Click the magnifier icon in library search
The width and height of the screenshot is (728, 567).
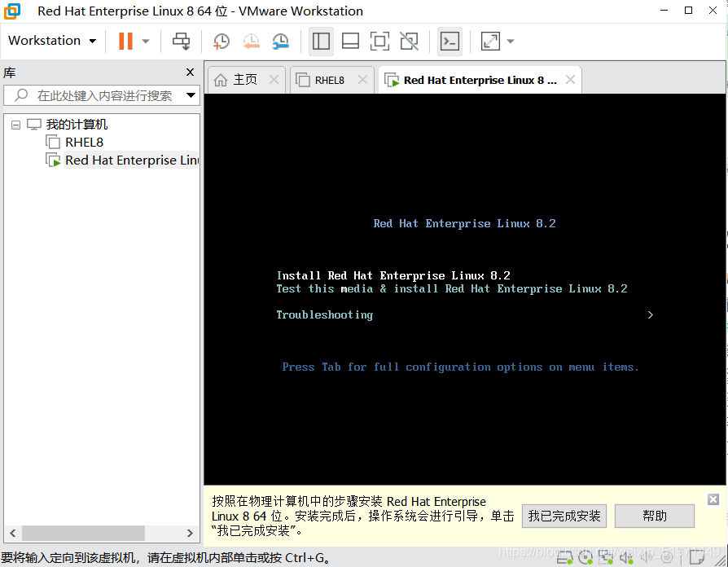(21, 95)
